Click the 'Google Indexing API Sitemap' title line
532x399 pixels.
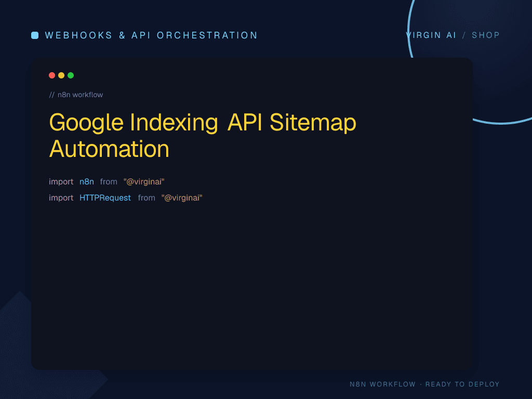click(203, 123)
